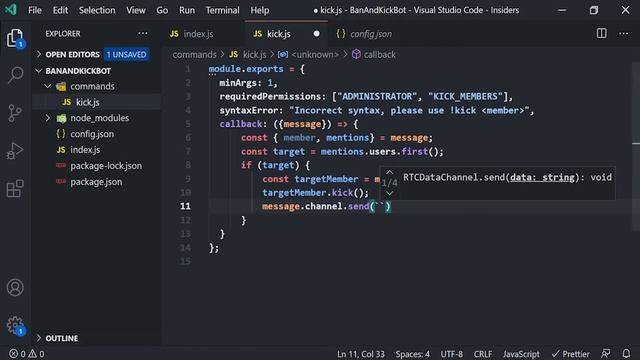Open package.json in explorer
Screen dimensions: 640x360
(96, 182)
